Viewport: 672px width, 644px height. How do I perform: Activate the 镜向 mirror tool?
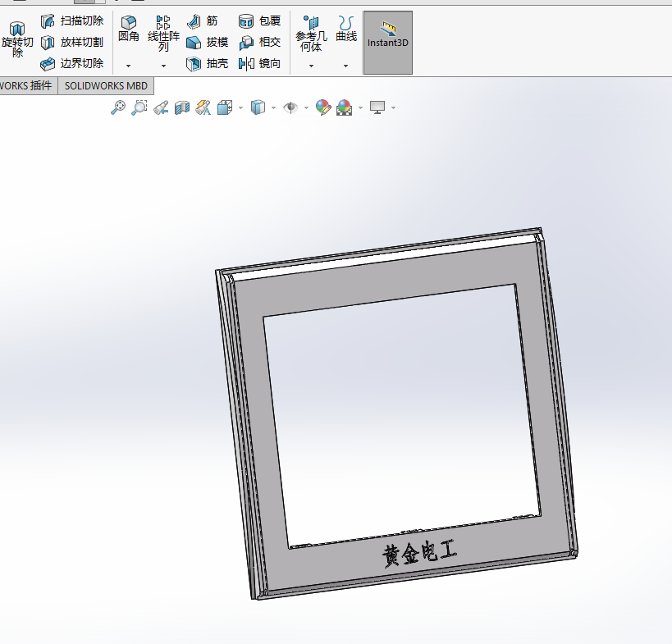point(260,64)
